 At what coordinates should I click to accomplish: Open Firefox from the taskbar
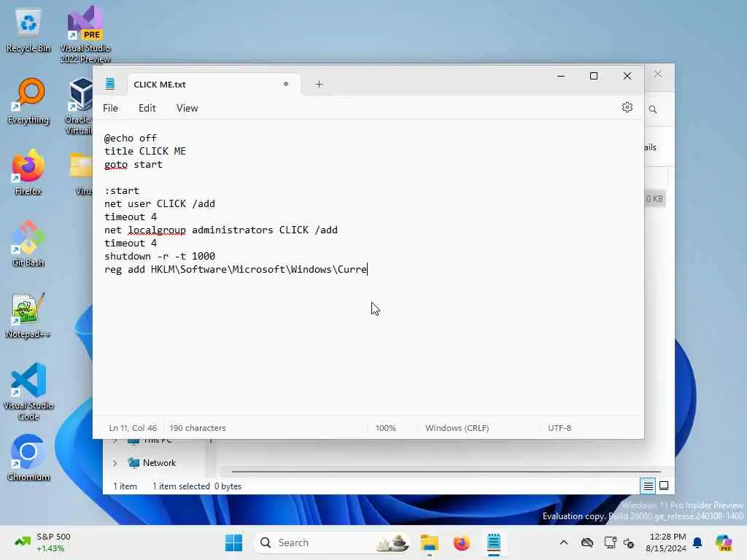pyautogui.click(x=461, y=542)
